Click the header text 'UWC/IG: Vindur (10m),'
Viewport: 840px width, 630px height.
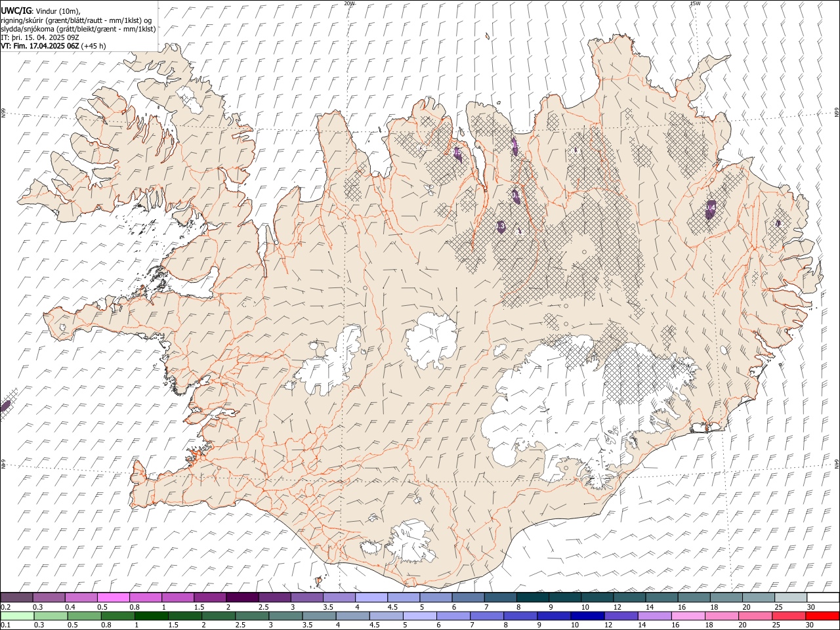coord(41,10)
